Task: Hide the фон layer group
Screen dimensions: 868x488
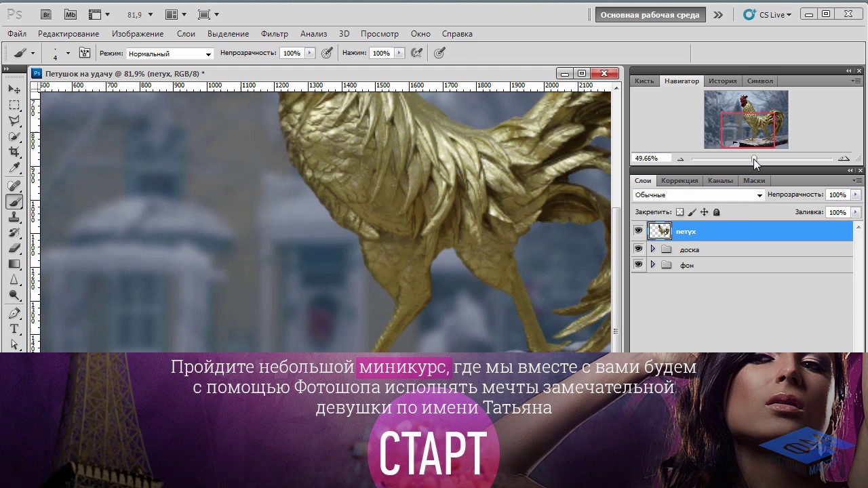Action: [638, 264]
